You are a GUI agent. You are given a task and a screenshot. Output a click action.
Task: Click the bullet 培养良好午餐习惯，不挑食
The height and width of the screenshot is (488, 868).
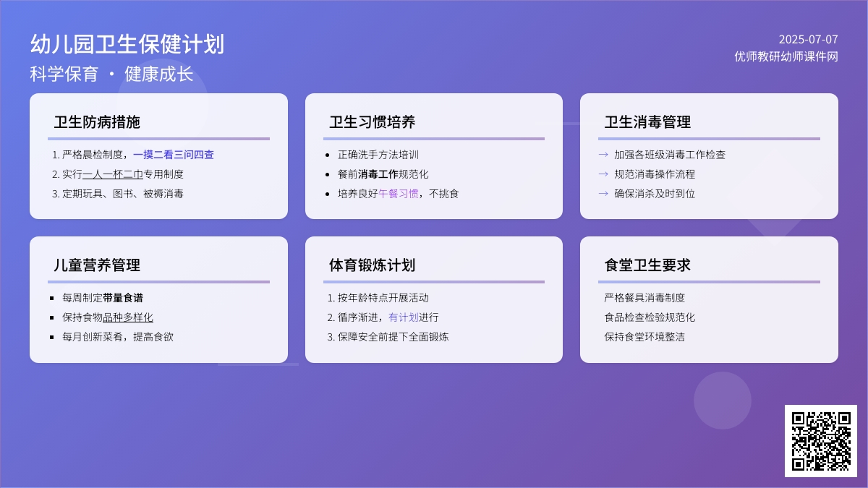pos(399,194)
